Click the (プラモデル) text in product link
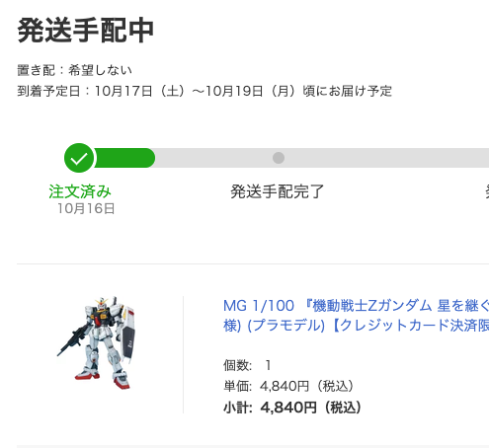The image size is (489, 448). pyautogui.click(x=286, y=326)
